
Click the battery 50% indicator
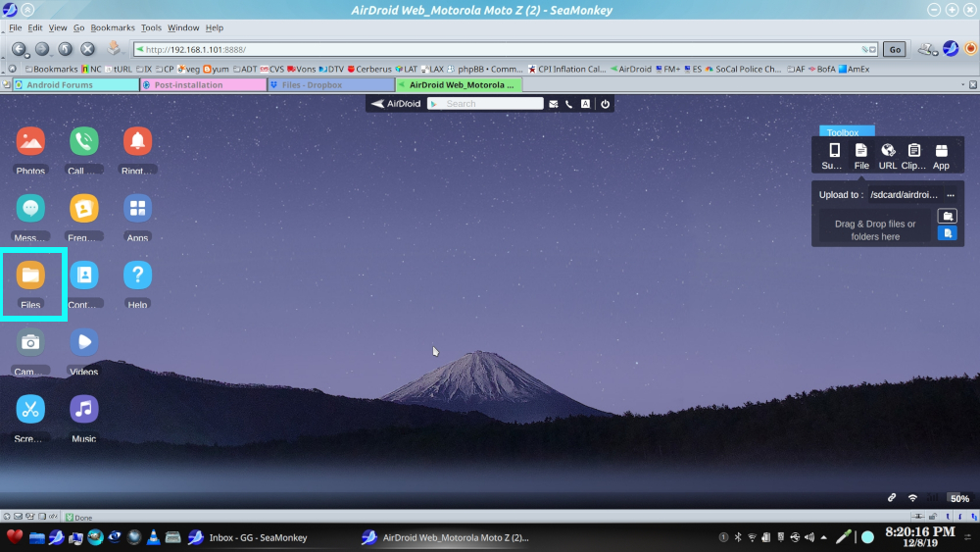(x=959, y=498)
